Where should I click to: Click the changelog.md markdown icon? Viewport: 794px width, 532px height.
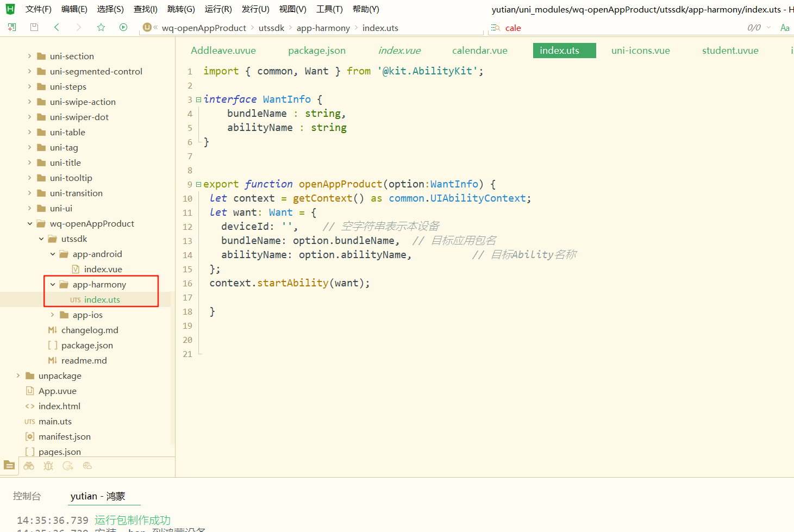[53, 330]
